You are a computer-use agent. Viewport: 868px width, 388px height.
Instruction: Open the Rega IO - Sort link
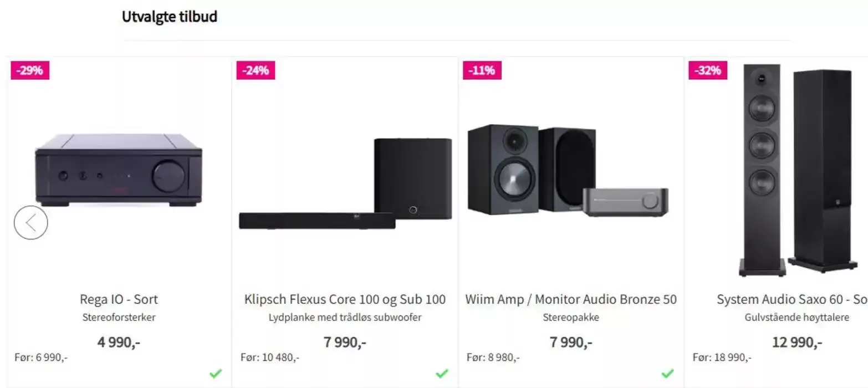119,300
